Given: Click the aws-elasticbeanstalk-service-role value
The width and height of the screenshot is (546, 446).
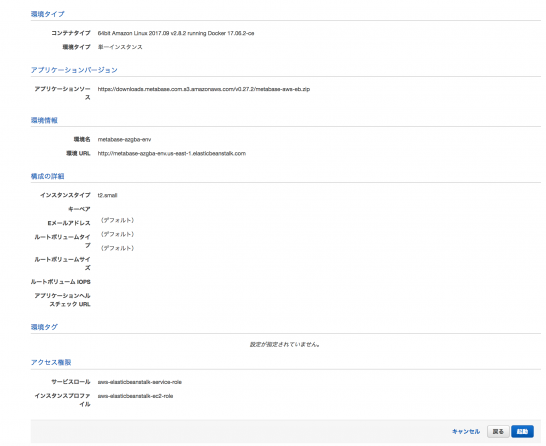Looking at the screenshot, I should (x=140, y=382).
